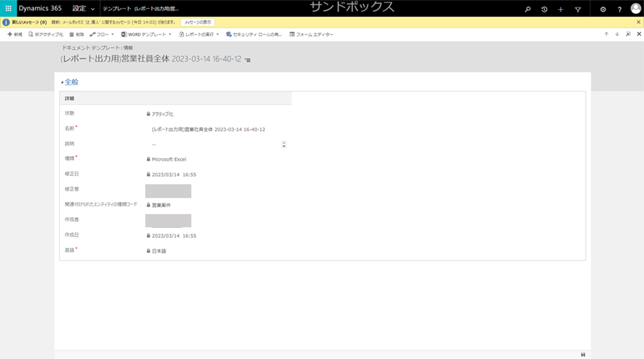Click the 修正者 redacted value
Image resolution: width=644 pixels, height=359 pixels.
pos(168,191)
